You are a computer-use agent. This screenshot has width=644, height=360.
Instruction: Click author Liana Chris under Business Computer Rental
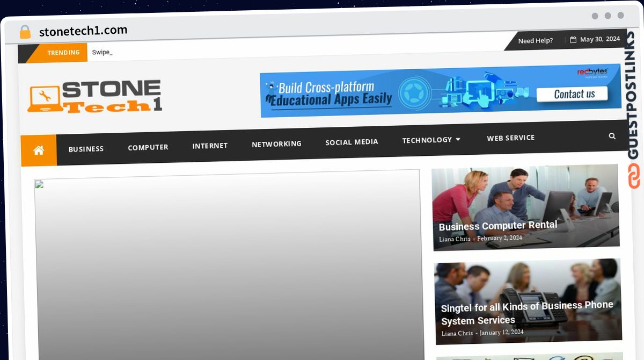click(455, 239)
